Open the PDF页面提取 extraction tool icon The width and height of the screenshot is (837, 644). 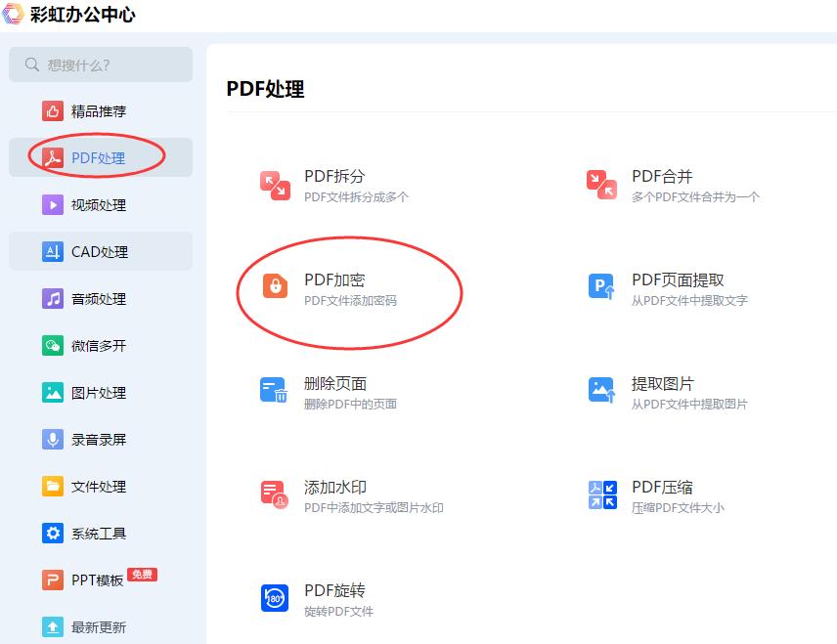(x=602, y=287)
